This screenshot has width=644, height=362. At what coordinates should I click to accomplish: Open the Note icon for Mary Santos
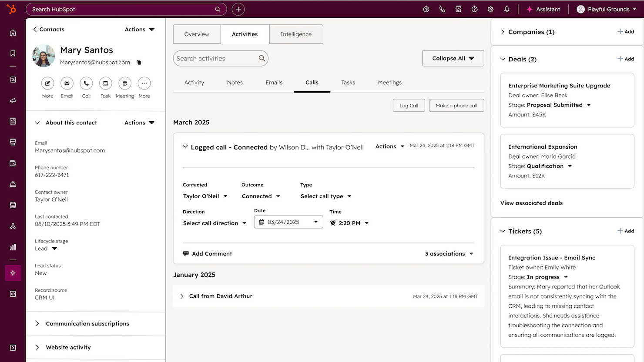point(47,83)
